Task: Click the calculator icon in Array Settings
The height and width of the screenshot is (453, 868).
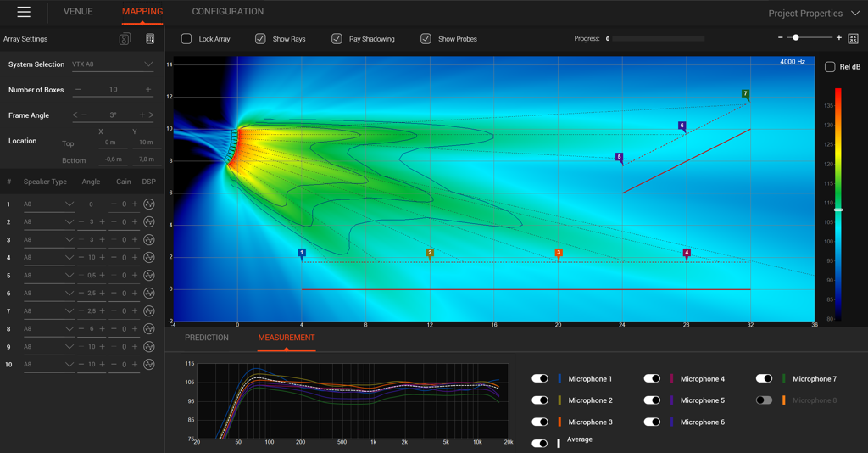Action: (150, 39)
